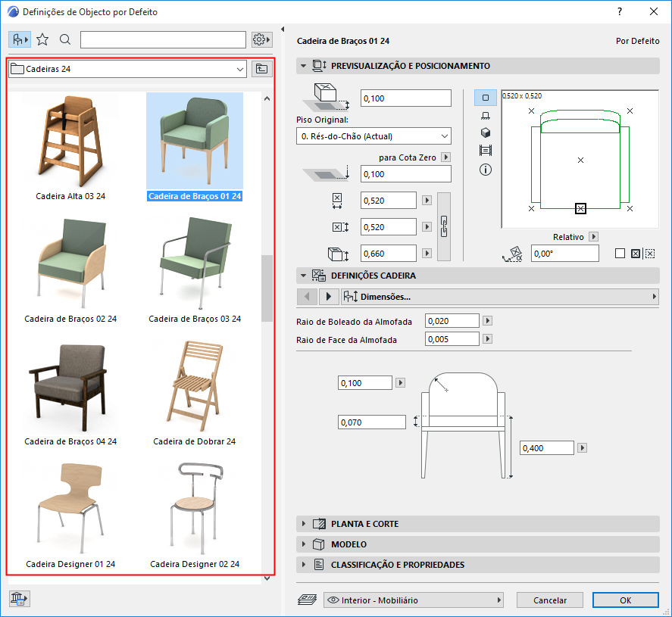Screen dimensions: 672x617
Task: Go up one folder level
Action: point(261,69)
